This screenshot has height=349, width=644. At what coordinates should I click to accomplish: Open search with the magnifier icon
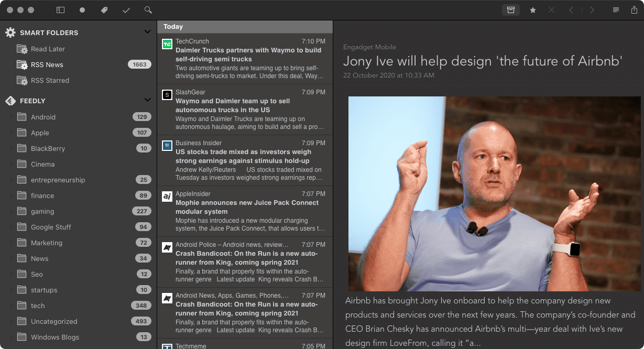[148, 10]
